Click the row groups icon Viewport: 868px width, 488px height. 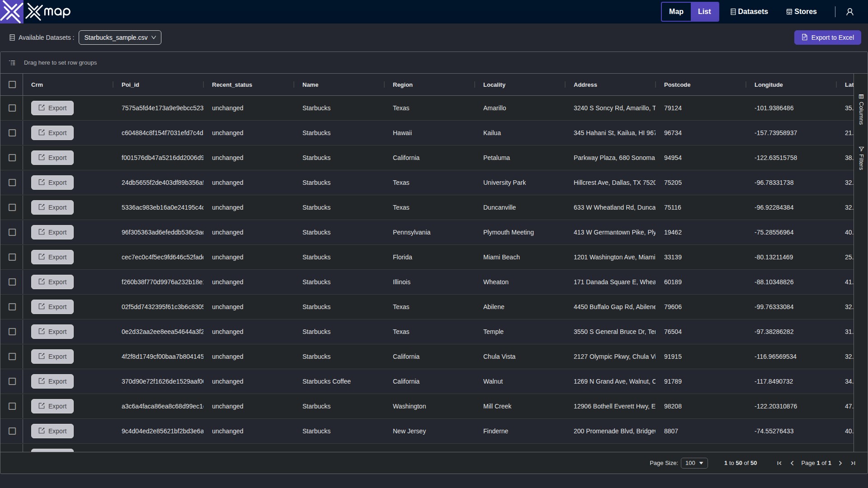[x=12, y=63]
